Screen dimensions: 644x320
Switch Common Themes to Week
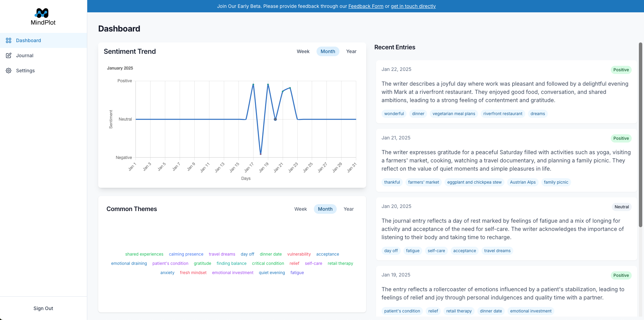(300, 209)
